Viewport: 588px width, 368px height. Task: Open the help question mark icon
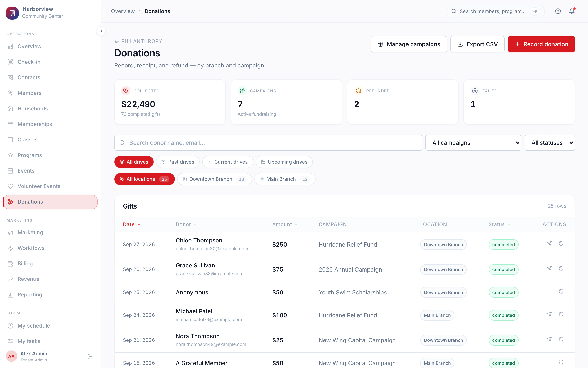[x=558, y=11]
